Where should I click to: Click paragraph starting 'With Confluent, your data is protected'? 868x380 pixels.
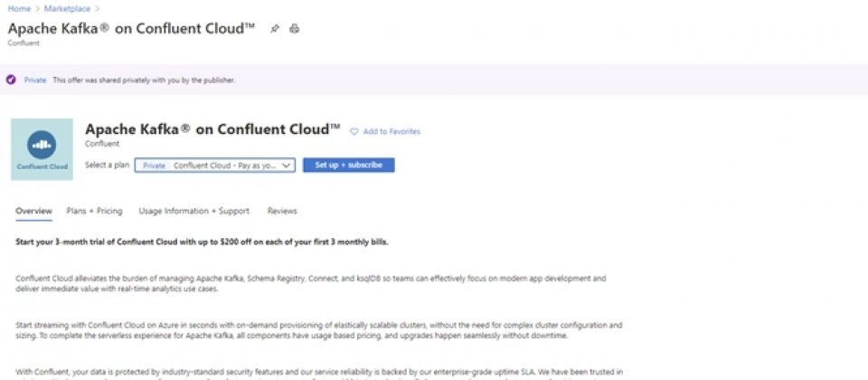[x=319, y=374]
